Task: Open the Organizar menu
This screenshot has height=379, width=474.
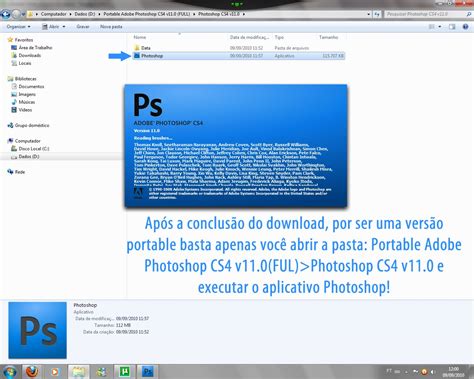Action: pyautogui.click(x=18, y=26)
